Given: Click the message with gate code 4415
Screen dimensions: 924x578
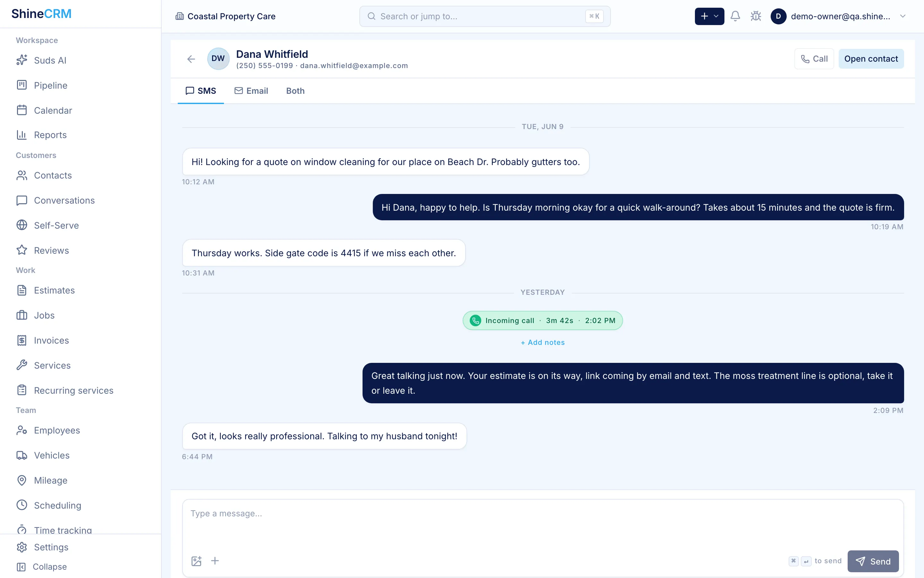Looking at the screenshot, I should tap(324, 253).
